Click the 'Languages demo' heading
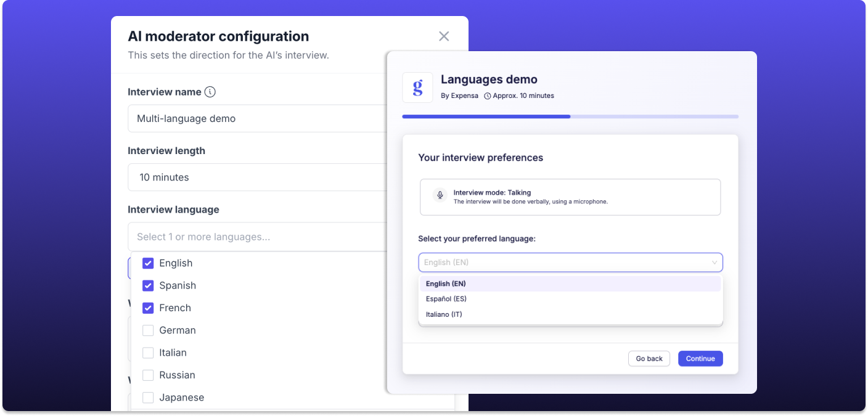This screenshot has width=868, height=416. tap(489, 80)
